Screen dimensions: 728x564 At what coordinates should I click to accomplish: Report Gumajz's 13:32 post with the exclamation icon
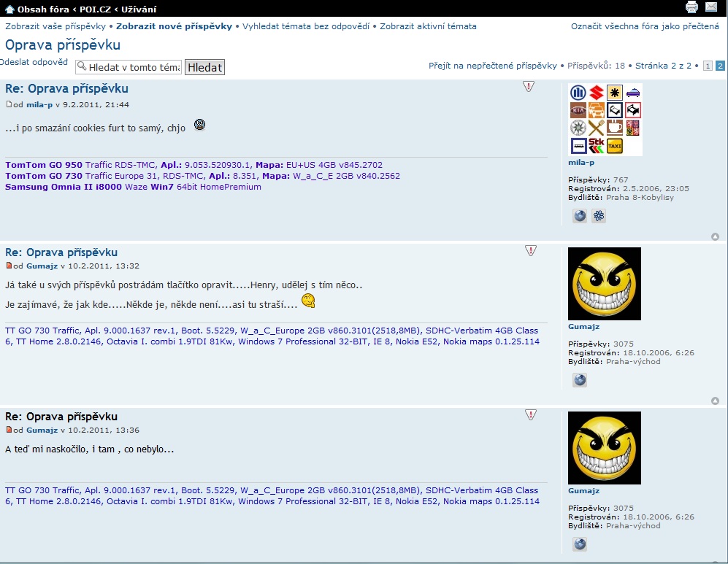tap(531, 251)
